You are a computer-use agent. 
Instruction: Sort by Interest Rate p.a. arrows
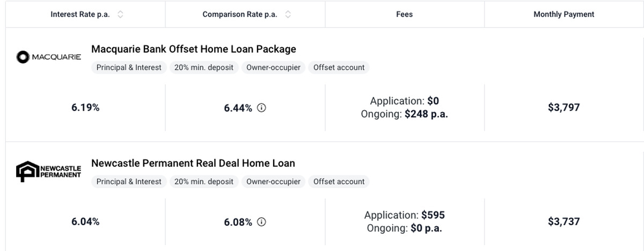click(120, 15)
